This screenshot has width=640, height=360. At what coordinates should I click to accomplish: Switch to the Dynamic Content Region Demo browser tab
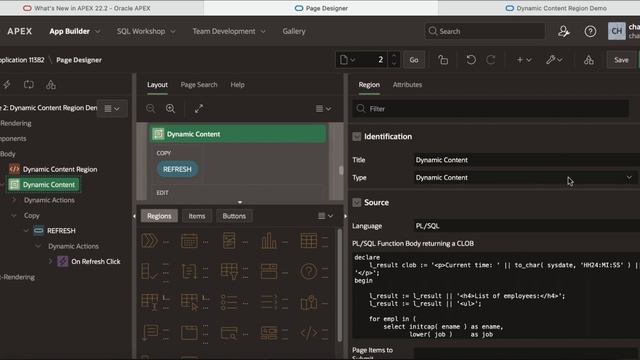point(556,8)
